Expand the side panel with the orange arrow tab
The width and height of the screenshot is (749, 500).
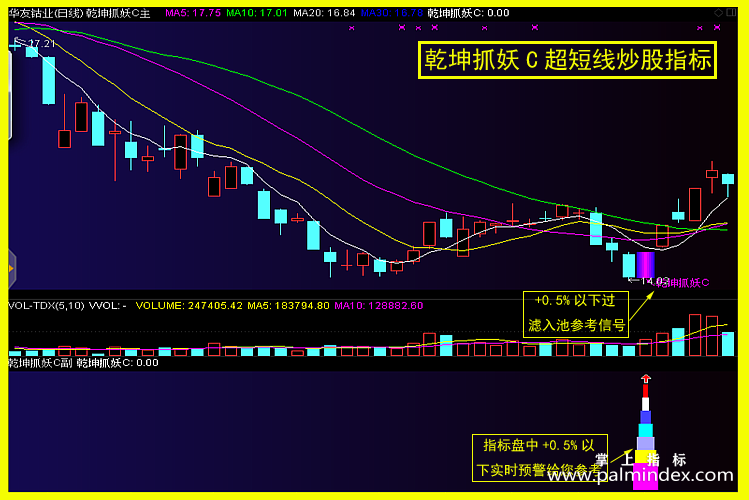(x=11, y=269)
